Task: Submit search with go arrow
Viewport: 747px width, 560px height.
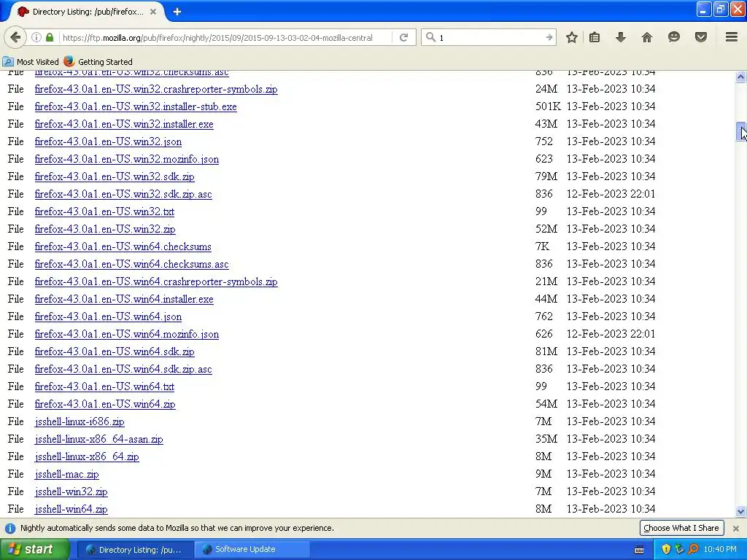Action: pyautogui.click(x=549, y=37)
